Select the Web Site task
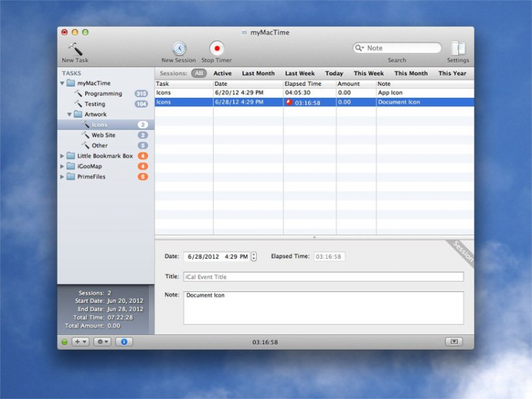 (x=106, y=135)
